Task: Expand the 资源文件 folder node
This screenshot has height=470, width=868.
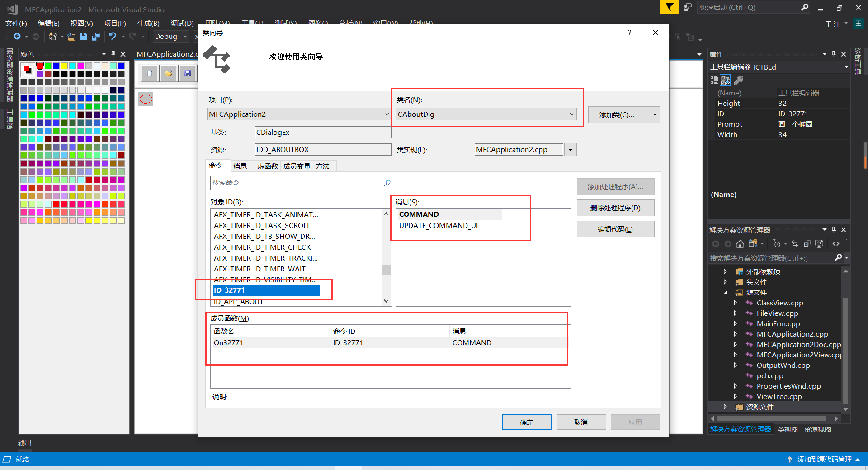Action: 725,407
